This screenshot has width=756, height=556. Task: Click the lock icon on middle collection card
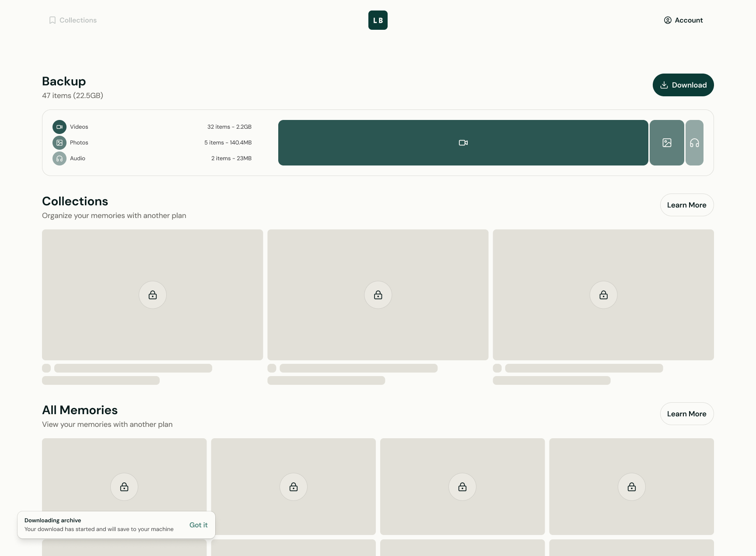378,295
